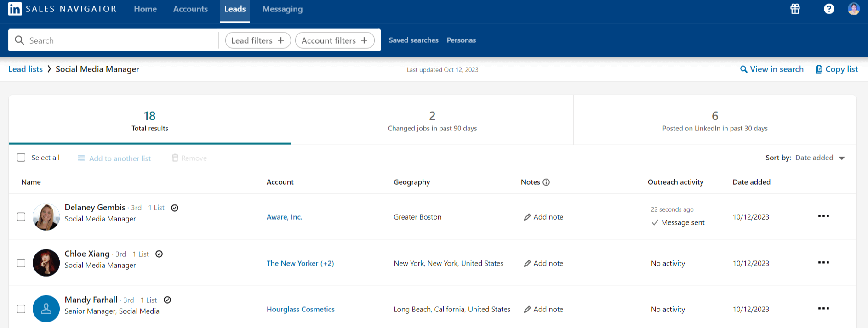Open the Aware, Inc. account link
This screenshot has width=868, height=328.
pyautogui.click(x=284, y=217)
